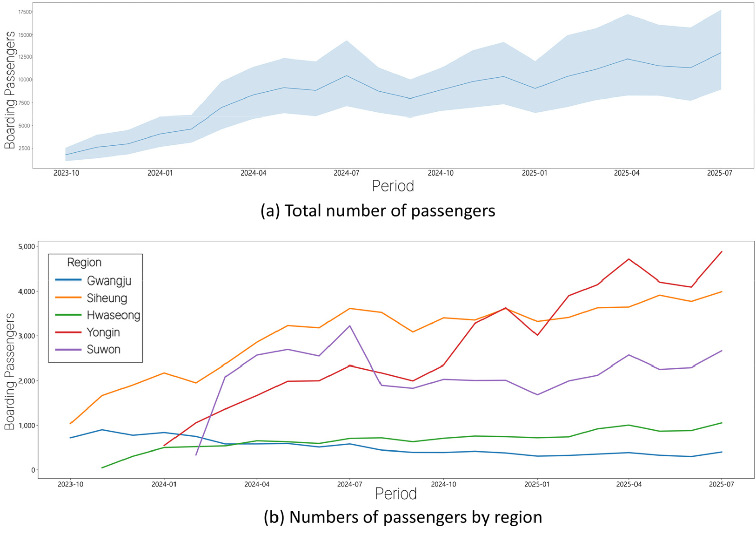Click the Region legend title
The height and width of the screenshot is (535, 756).
coord(84,262)
